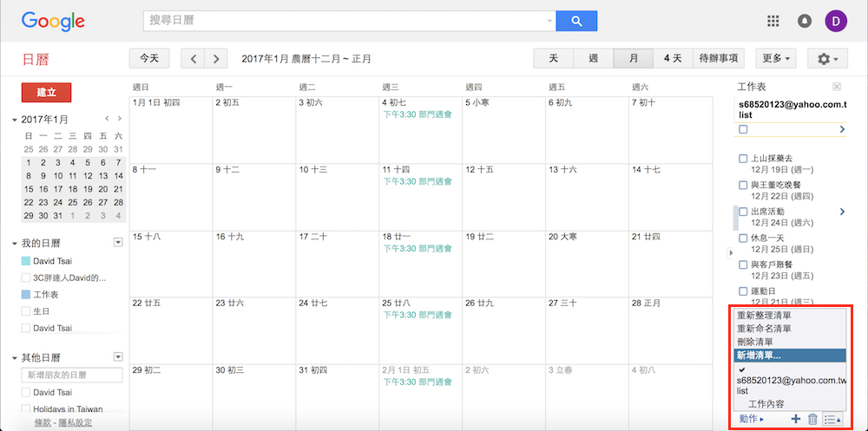Close the 工作表 tasks panel

click(x=836, y=87)
